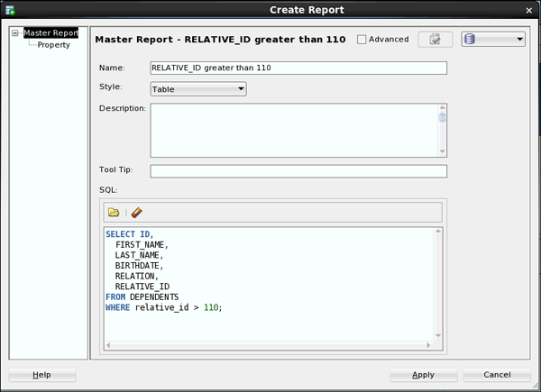Click FIRST_NAME in the SQL editor
This screenshot has height=392, width=541.
[142, 245]
